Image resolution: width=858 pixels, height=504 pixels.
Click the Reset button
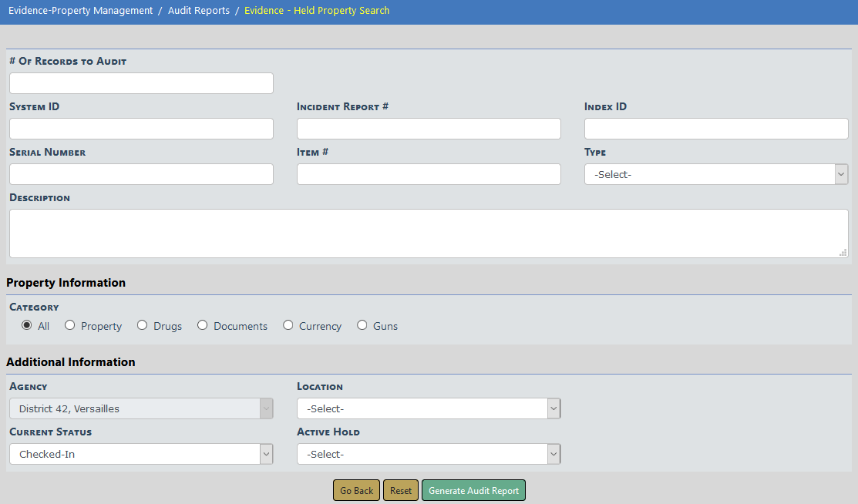point(400,491)
